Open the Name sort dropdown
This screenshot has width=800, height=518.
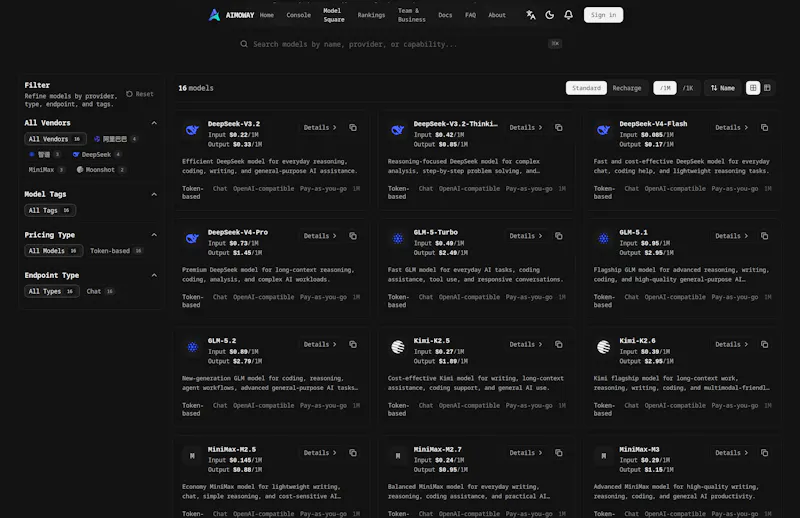[x=723, y=88]
